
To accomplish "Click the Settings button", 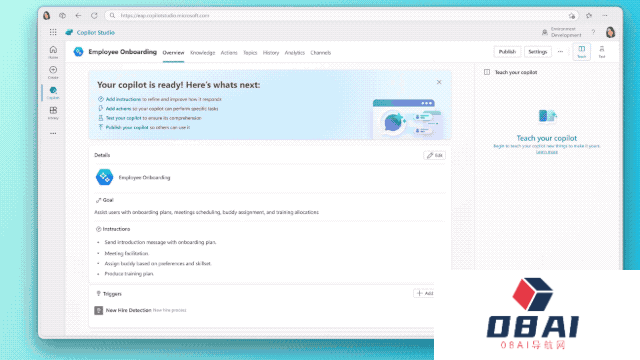I will 538,52.
